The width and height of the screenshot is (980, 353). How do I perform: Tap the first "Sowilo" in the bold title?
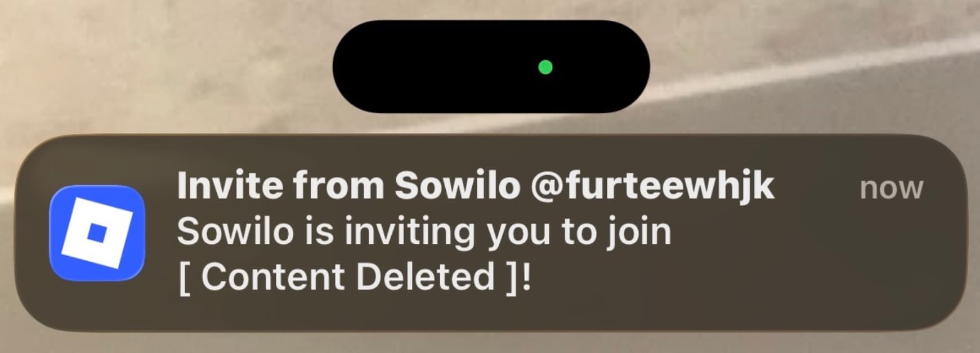pos(458,185)
